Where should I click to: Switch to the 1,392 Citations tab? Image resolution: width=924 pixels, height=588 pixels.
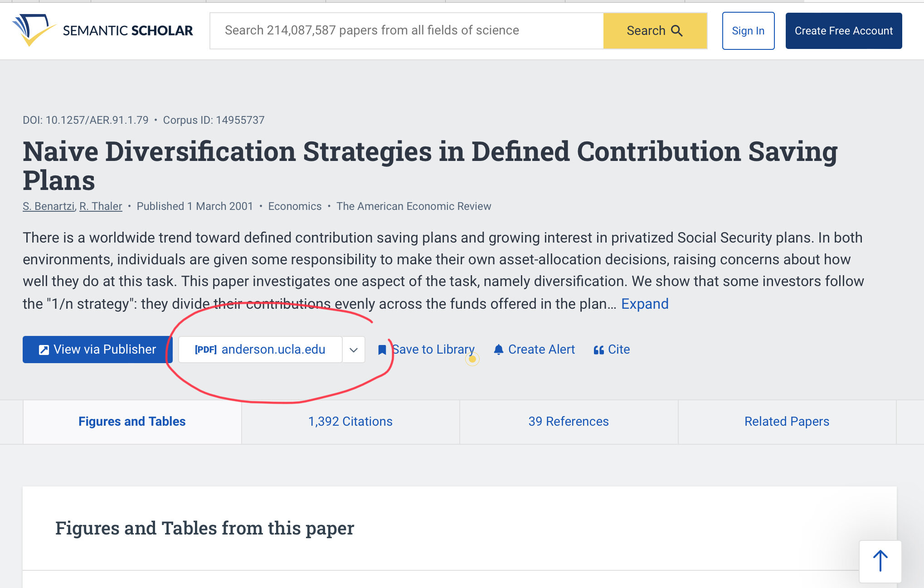pyautogui.click(x=350, y=422)
